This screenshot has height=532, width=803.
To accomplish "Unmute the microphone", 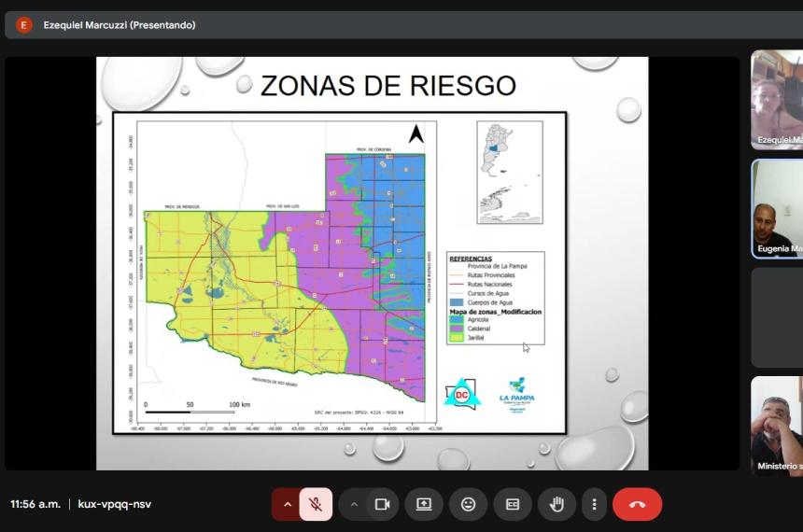I will [316, 504].
